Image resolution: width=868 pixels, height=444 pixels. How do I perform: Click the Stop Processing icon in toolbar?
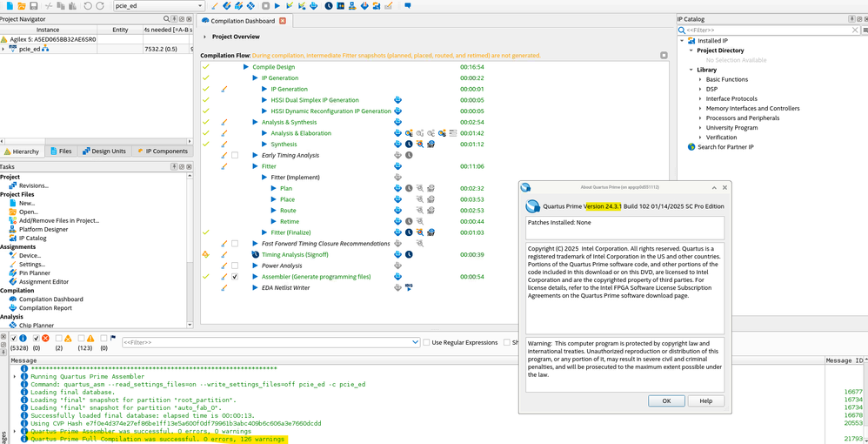point(265,6)
